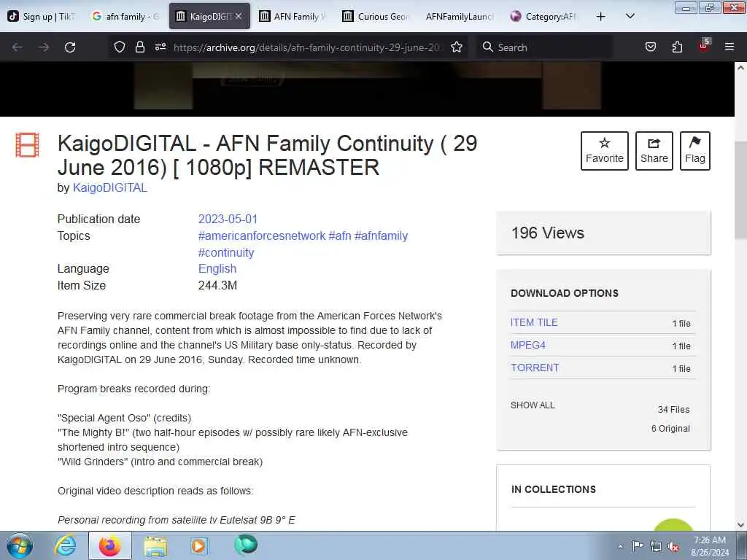Switch to the Category:AFN tab
Screen dimensions: 747x560
click(x=543, y=16)
